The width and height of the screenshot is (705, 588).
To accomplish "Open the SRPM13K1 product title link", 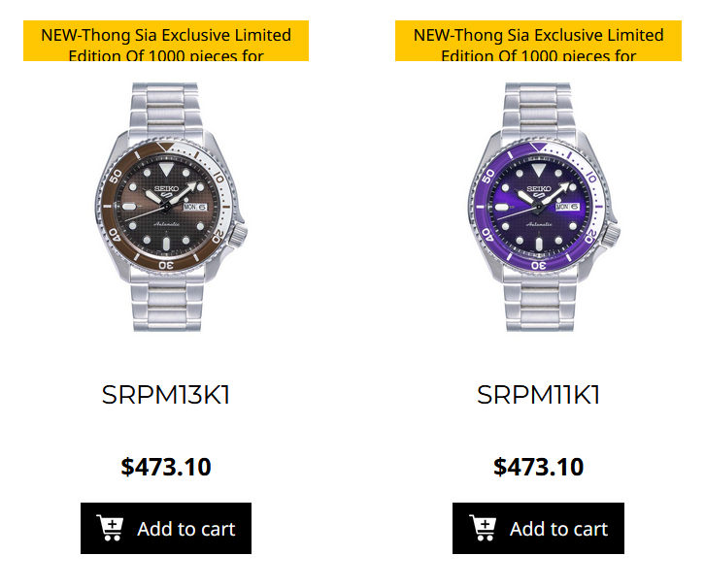I will click(x=166, y=396).
